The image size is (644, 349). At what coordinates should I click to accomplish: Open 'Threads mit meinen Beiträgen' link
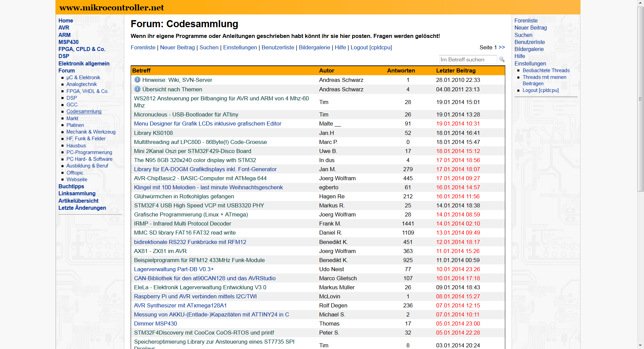coord(545,80)
